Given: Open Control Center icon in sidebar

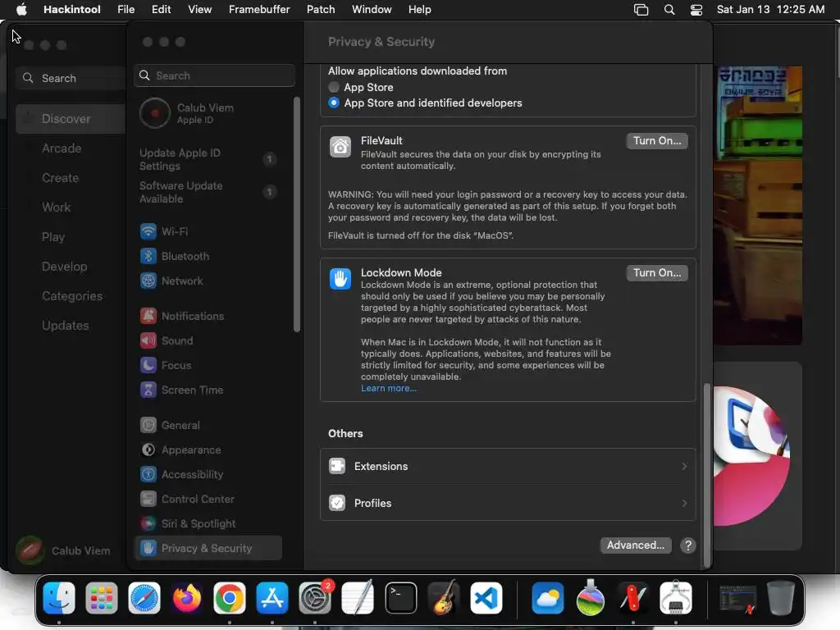Looking at the screenshot, I should [148, 500].
